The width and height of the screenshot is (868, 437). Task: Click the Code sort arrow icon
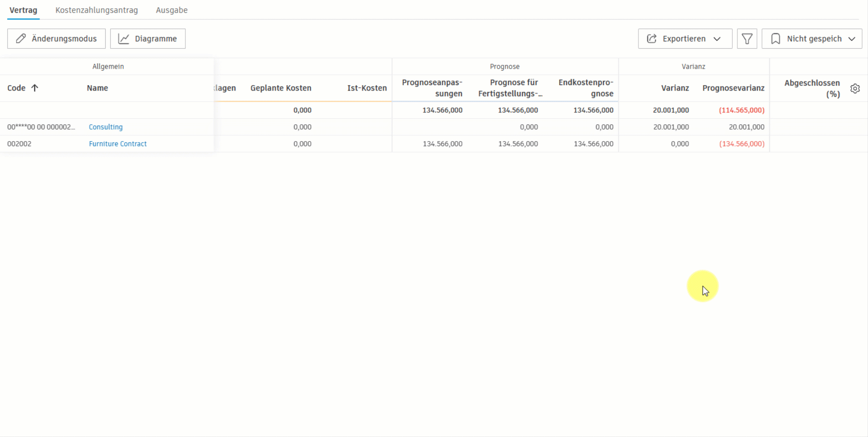[35, 88]
